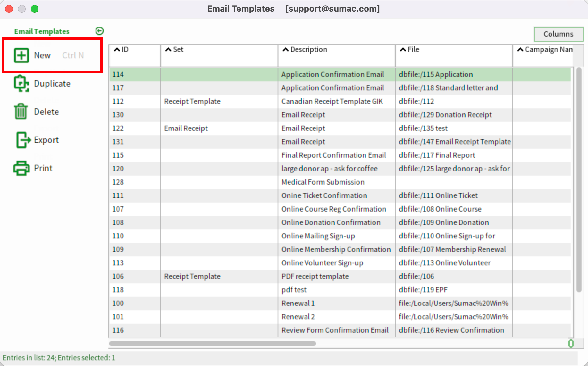Export the email template list
Screen dimensions: 588x366
pyautogui.click(x=46, y=140)
